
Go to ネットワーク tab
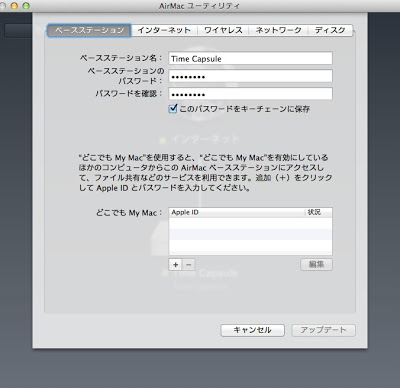(278, 30)
